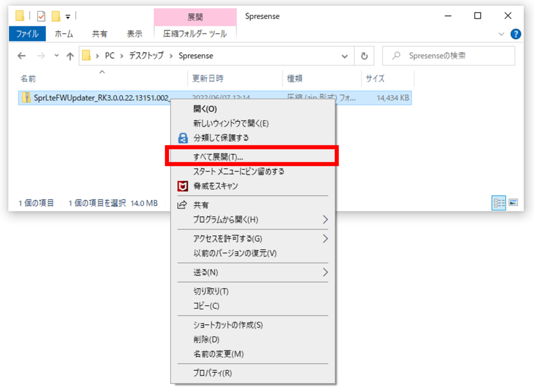This screenshot has height=392, width=534.
Task: Switch to the 表示 ribbon tab
Action: [134, 34]
